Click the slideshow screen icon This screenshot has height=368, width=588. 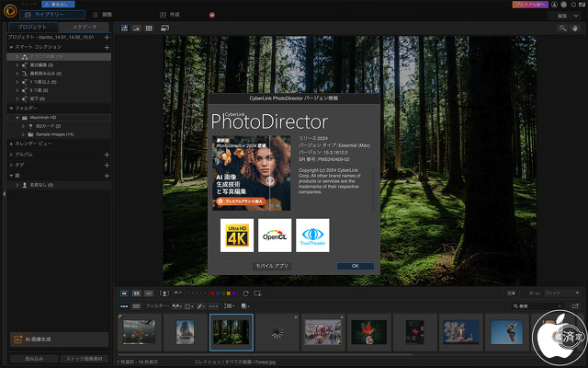(257, 293)
